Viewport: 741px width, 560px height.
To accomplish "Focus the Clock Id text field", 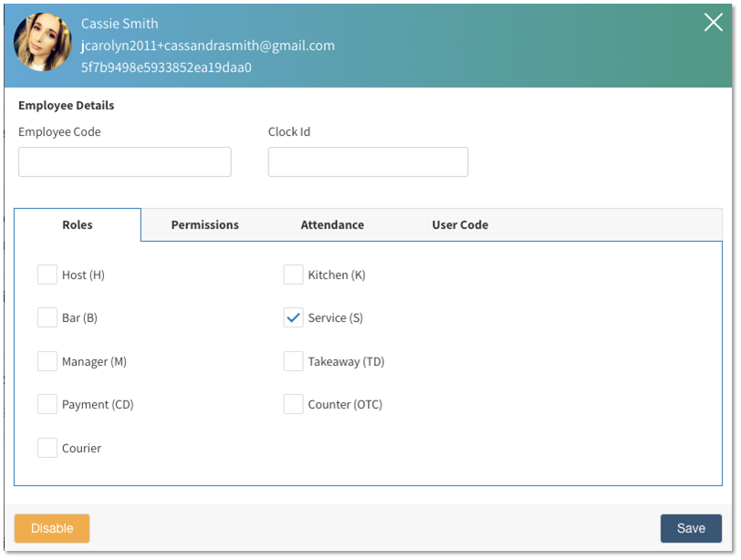I will 368,162.
